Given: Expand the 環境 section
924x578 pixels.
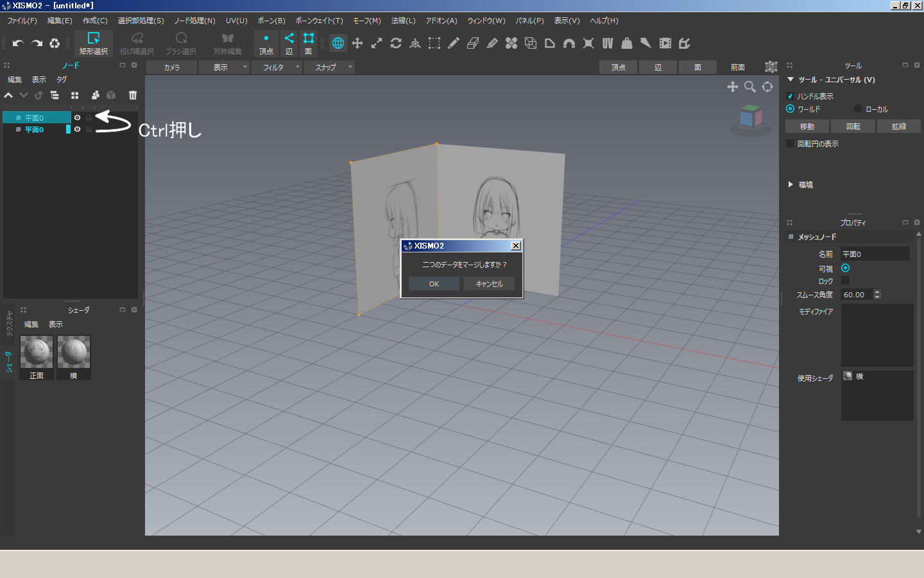Looking at the screenshot, I should [791, 184].
